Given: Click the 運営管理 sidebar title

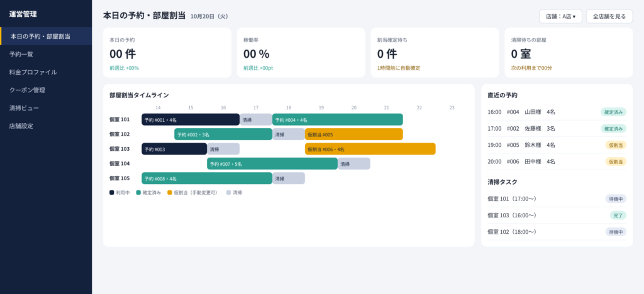Looking at the screenshot, I should coord(23,14).
